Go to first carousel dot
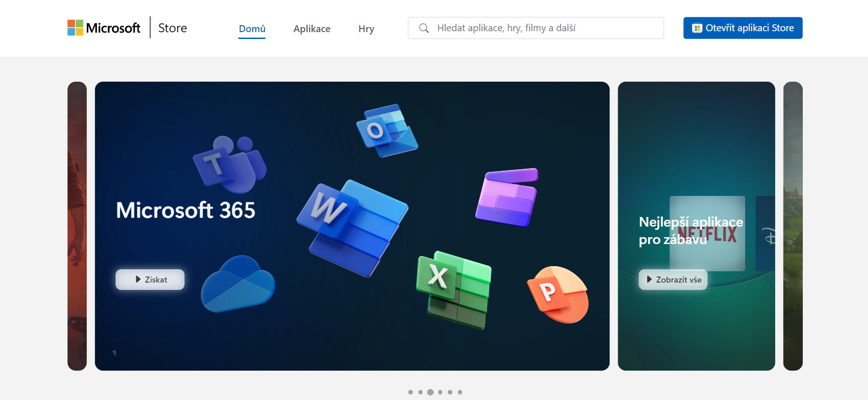 411,392
